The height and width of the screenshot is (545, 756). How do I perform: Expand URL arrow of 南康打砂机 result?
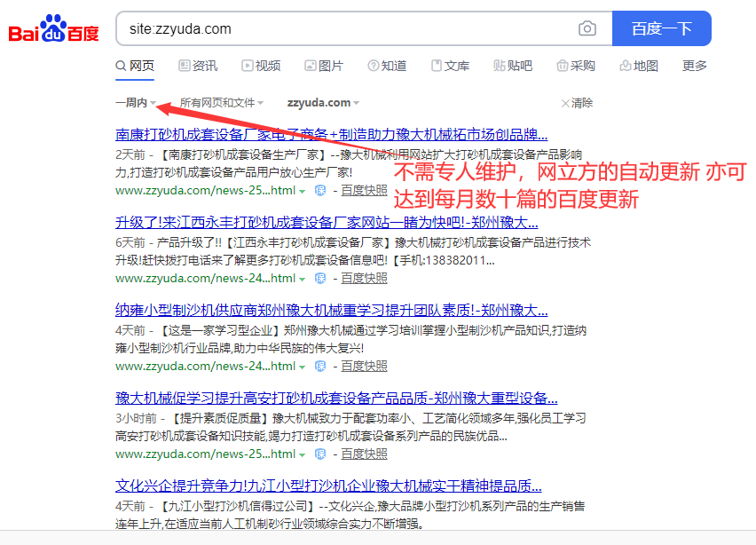(302, 192)
